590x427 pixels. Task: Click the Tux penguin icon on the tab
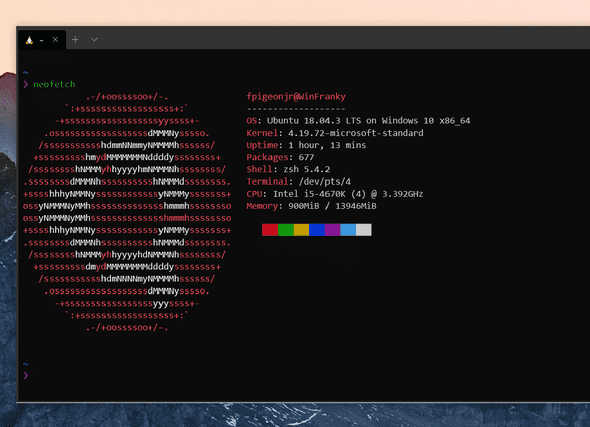[29, 40]
